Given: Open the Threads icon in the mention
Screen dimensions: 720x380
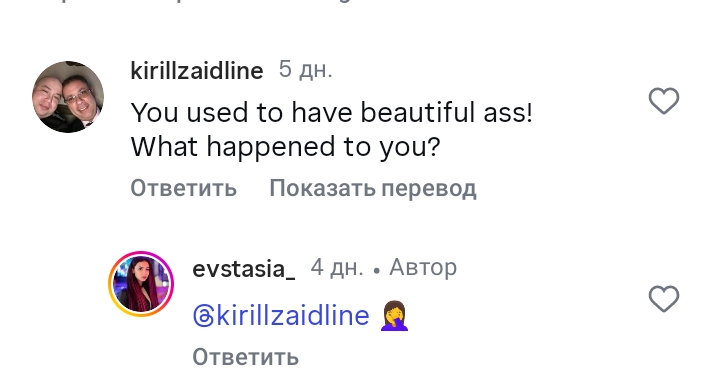Looking at the screenshot, I should tap(203, 316).
